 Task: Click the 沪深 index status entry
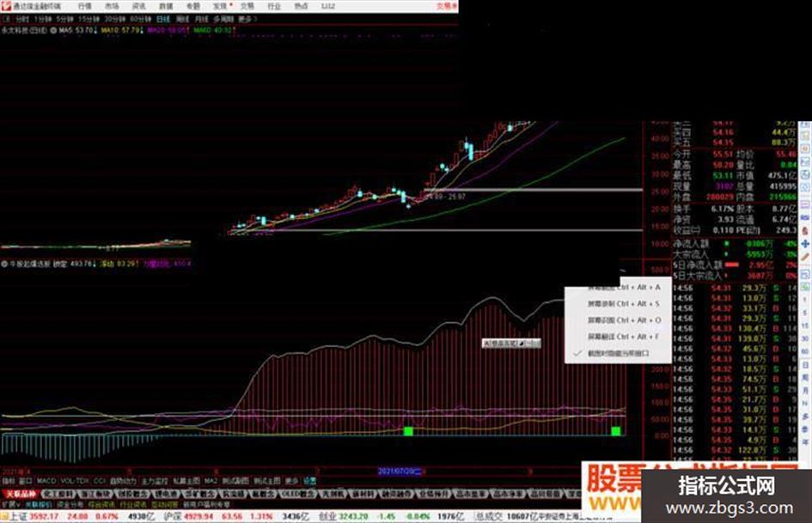tap(236, 517)
